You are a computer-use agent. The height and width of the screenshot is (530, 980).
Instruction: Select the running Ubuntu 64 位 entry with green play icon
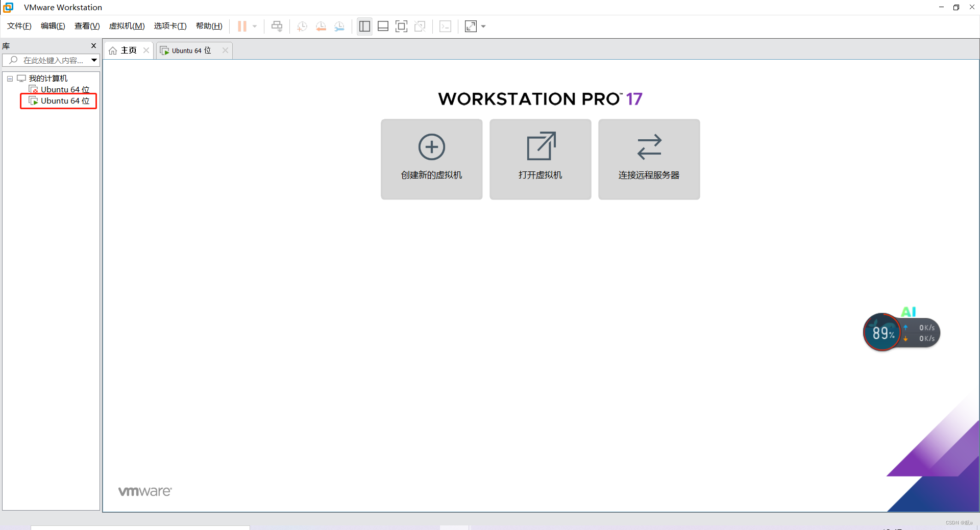pos(60,101)
